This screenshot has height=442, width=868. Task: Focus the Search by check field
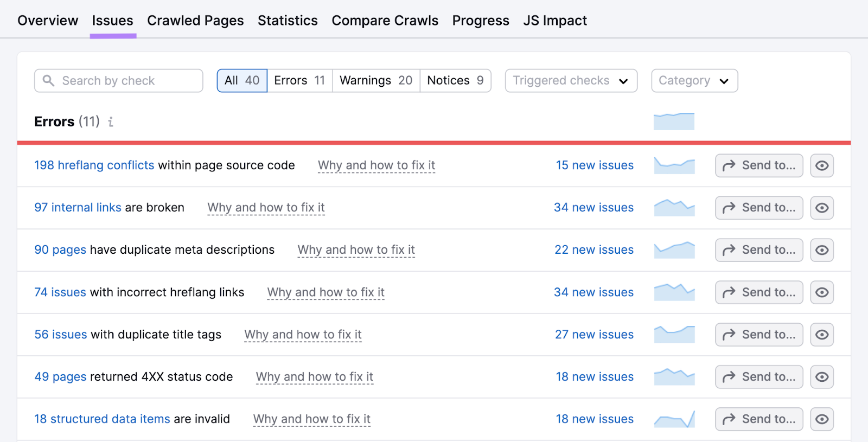click(x=119, y=81)
